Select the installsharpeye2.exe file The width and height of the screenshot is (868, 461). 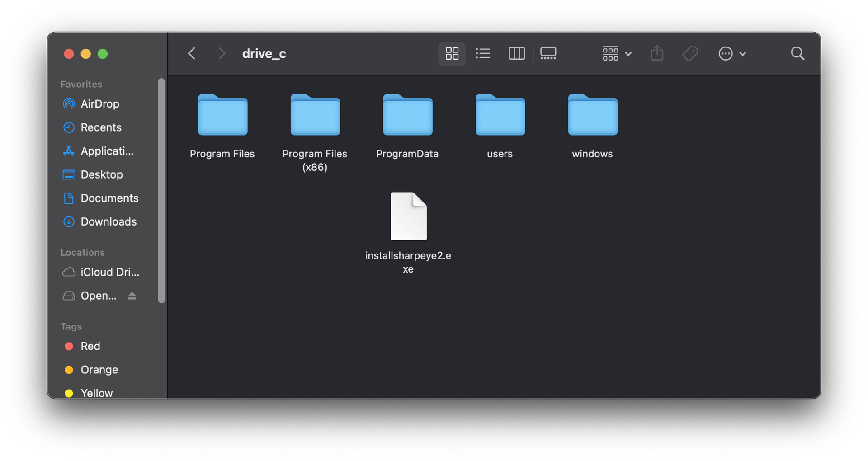coord(408,217)
